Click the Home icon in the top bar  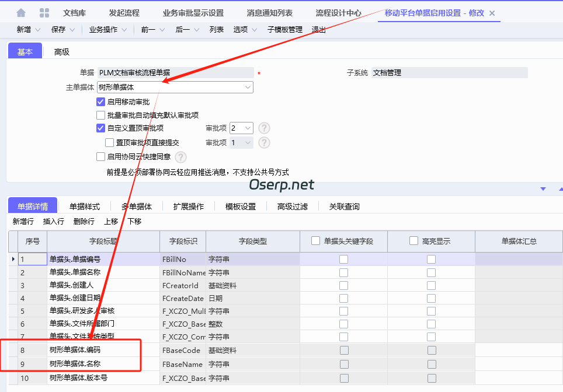click(x=20, y=12)
